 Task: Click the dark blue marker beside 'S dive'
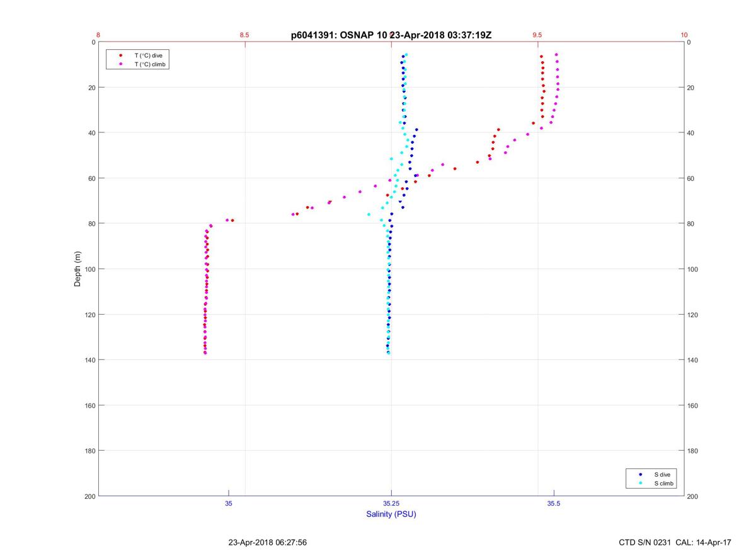[x=641, y=474]
